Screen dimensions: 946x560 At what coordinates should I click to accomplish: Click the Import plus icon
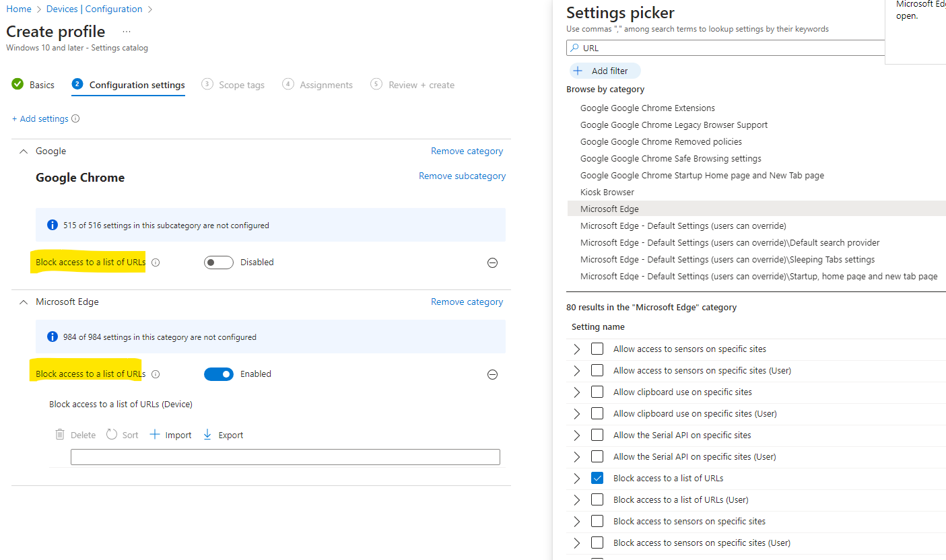[x=154, y=435]
